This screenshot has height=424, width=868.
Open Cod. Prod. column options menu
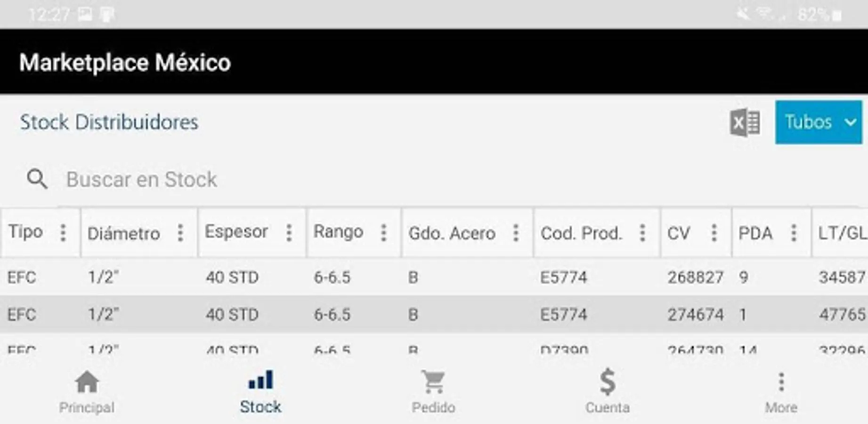click(642, 233)
